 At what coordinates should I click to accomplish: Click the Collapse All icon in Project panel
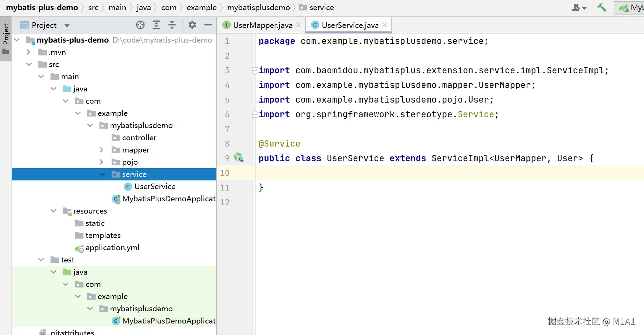(172, 25)
